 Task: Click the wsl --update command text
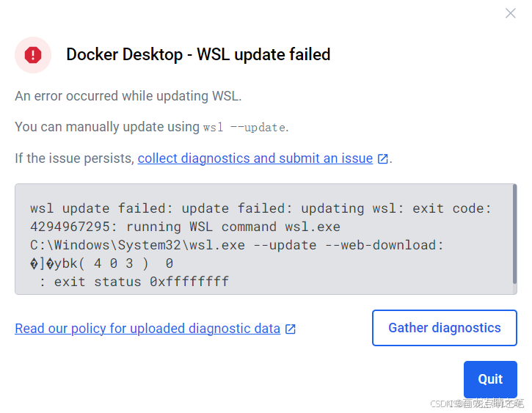(x=244, y=128)
